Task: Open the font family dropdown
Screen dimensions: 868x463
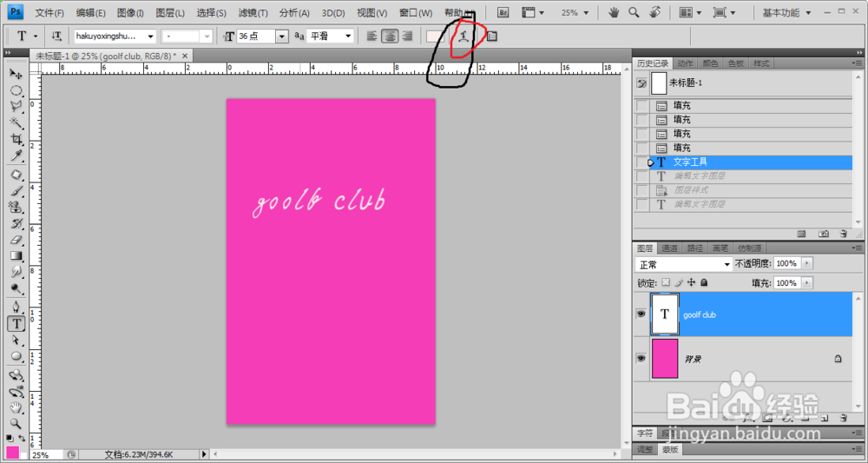Action: coord(150,36)
